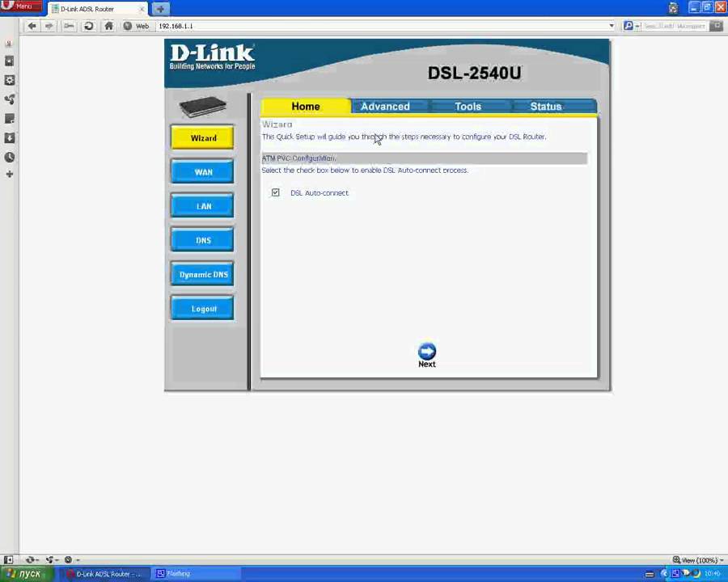Screen dimensions: 728x582
Task: Switch to the Advanced tab
Action: (385, 106)
